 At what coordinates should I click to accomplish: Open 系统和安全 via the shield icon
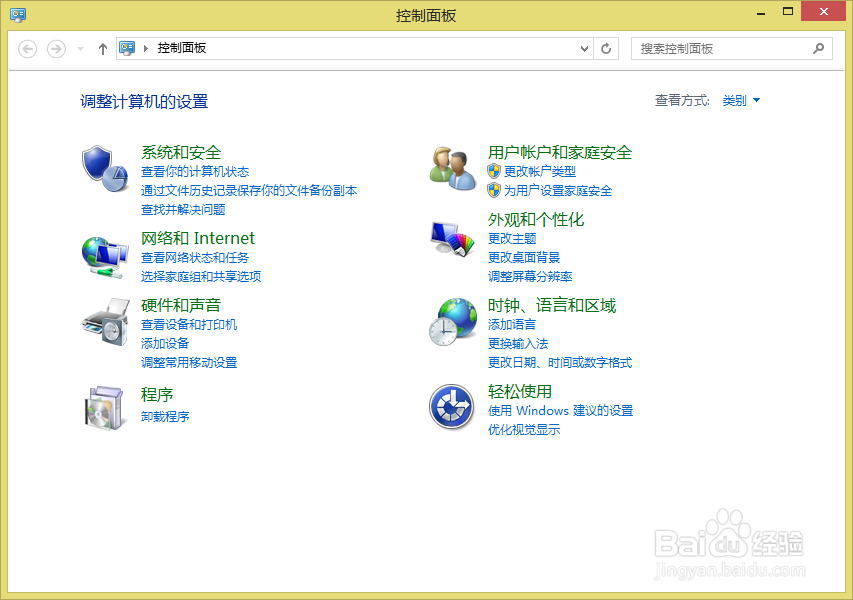point(105,163)
